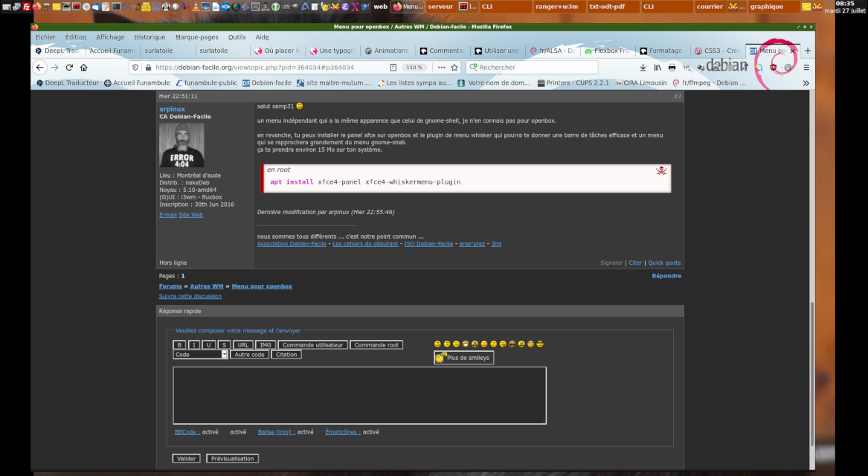Click the Firefox reload page icon
The image size is (868, 476).
(69, 67)
